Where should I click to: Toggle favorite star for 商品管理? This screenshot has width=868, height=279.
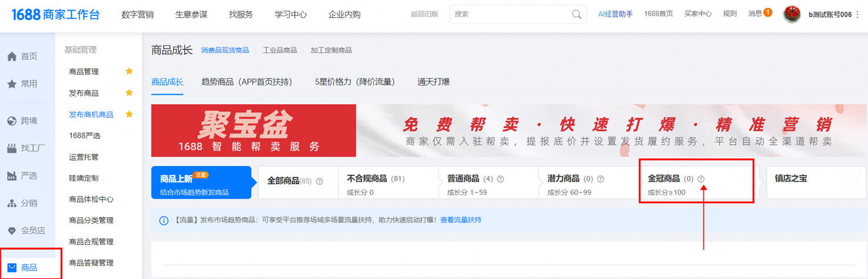tap(129, 71)
